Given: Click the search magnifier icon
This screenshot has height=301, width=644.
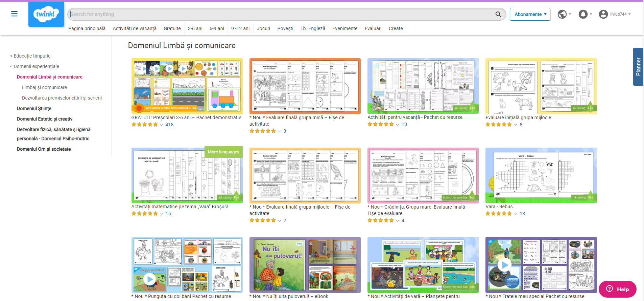Looking at the screenshot, I should click(x=498, y=14).
